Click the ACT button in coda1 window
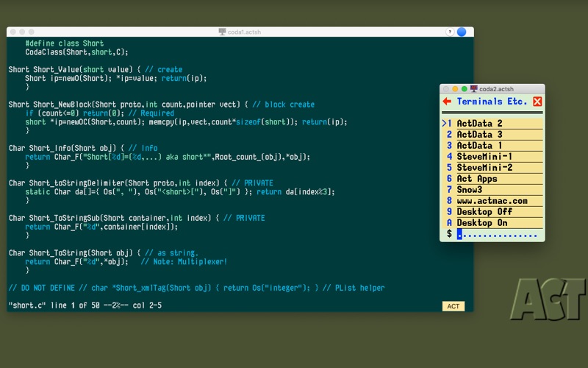 coord(453,306)
